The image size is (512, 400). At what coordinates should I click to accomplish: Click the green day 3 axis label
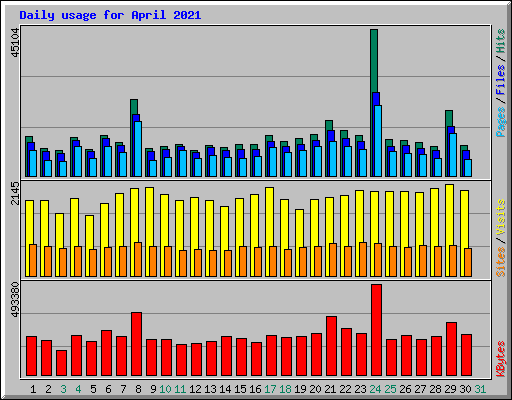pyautogui.click(x=63, y=389)
